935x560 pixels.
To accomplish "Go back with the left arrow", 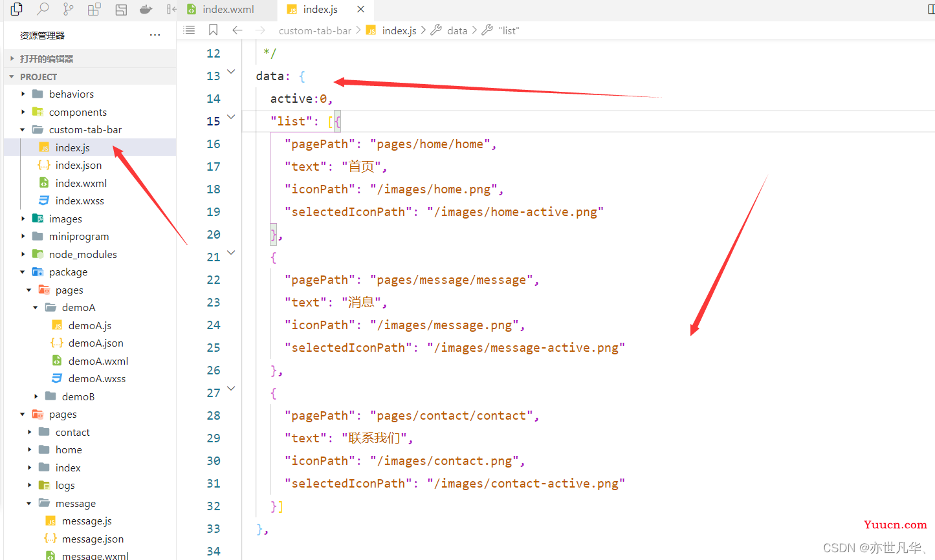I will point(237,30).
